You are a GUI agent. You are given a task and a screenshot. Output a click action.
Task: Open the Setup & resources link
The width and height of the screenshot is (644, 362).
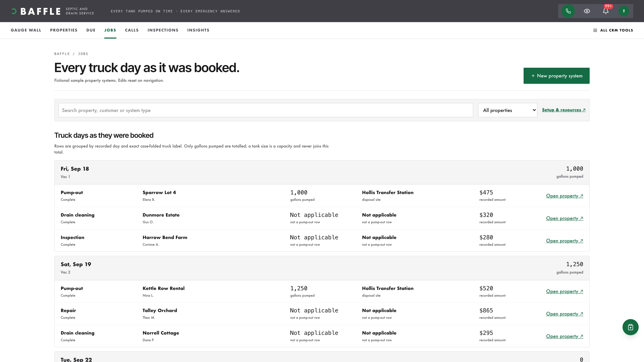pos(564,110)
